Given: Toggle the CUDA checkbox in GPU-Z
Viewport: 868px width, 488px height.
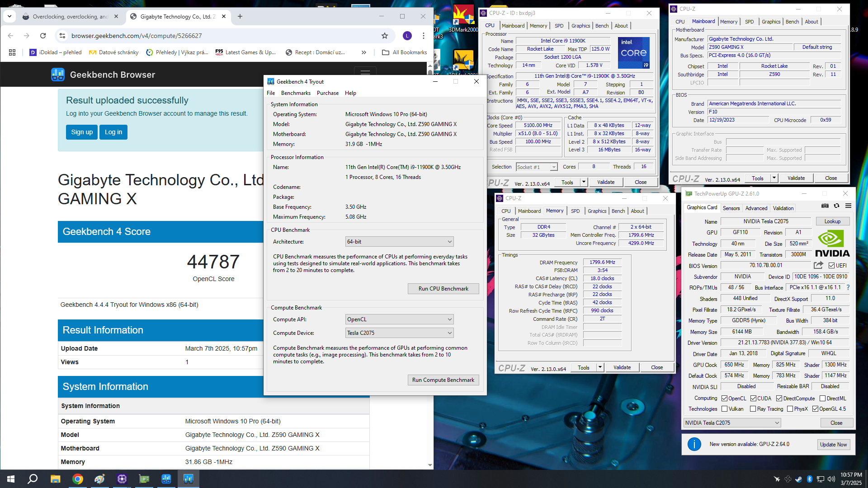Looking at the screenshot, I should [753, 399].
